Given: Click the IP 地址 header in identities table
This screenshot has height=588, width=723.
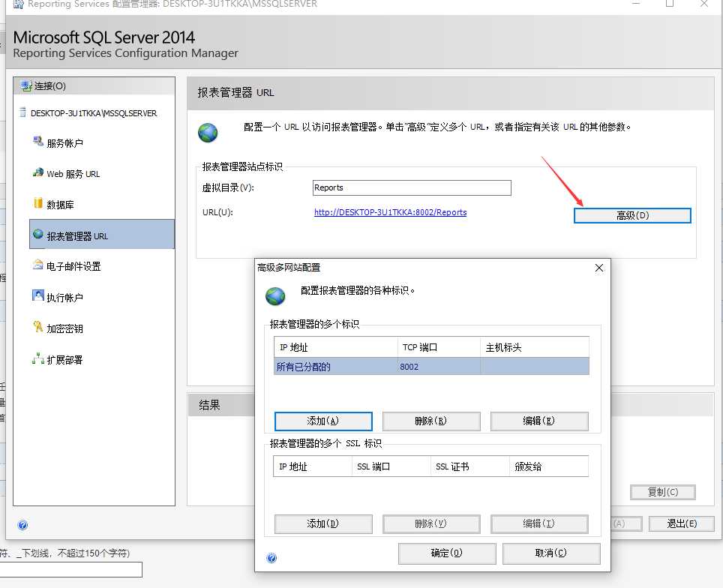Looking at the screenshot, I should (336, 347).
